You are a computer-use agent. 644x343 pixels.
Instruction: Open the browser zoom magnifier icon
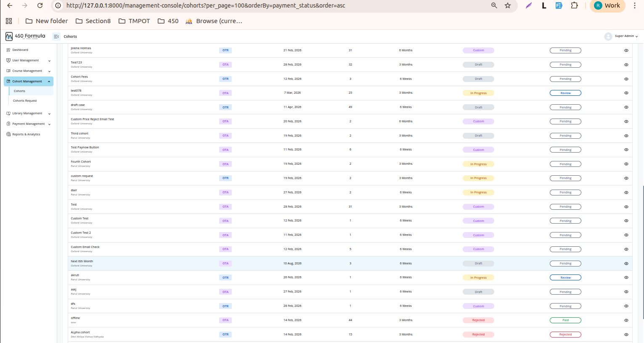[x=494, y=5]
